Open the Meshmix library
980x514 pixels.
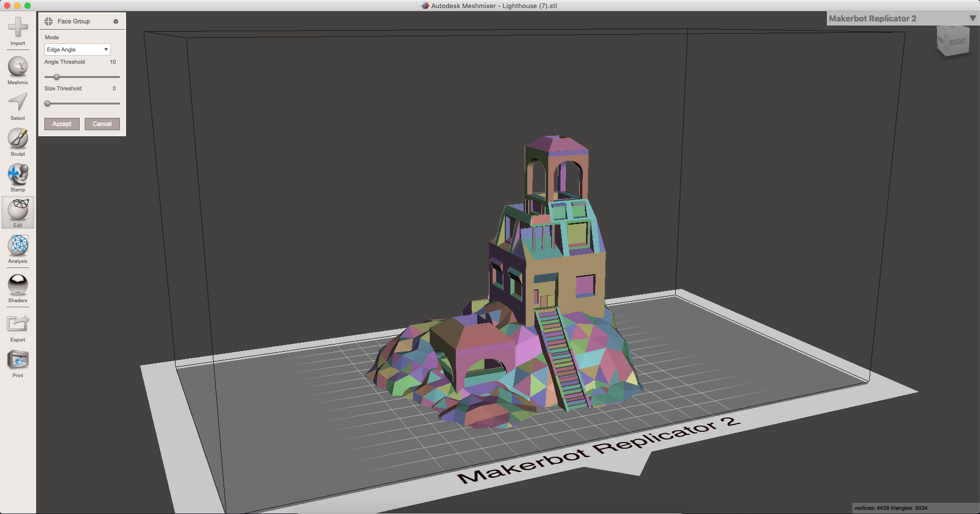click(x=18, y=70)
